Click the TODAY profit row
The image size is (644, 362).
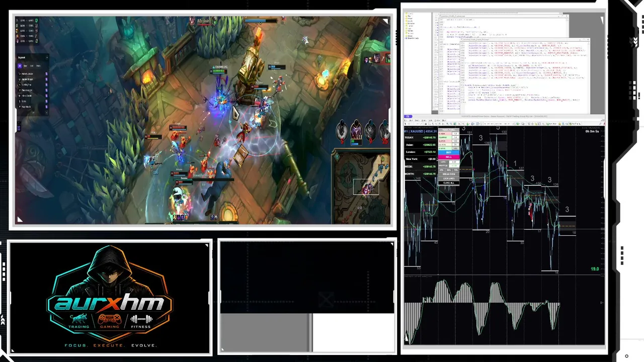tap(421, 137)
